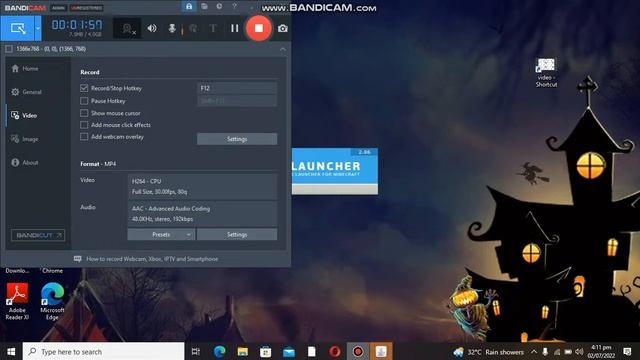Open Opera browser from the taskbar
This screenshot has width=640, height=360.
[335, 351]
